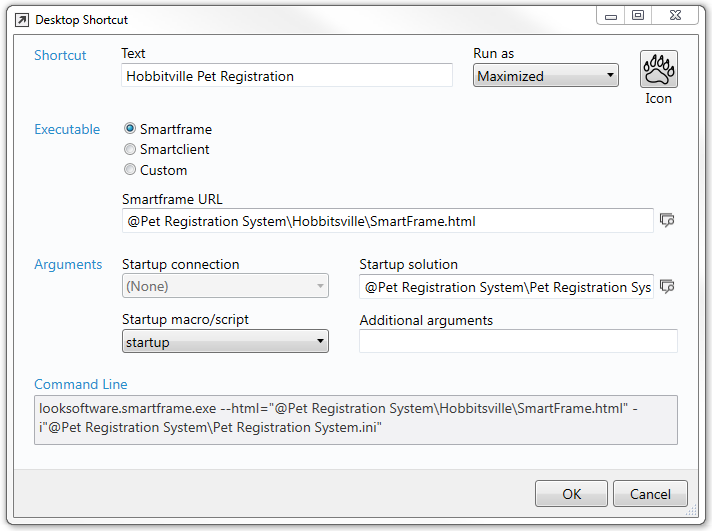Click inside the Smartframe URL field

pyautogui.click(x=388, y=221)
